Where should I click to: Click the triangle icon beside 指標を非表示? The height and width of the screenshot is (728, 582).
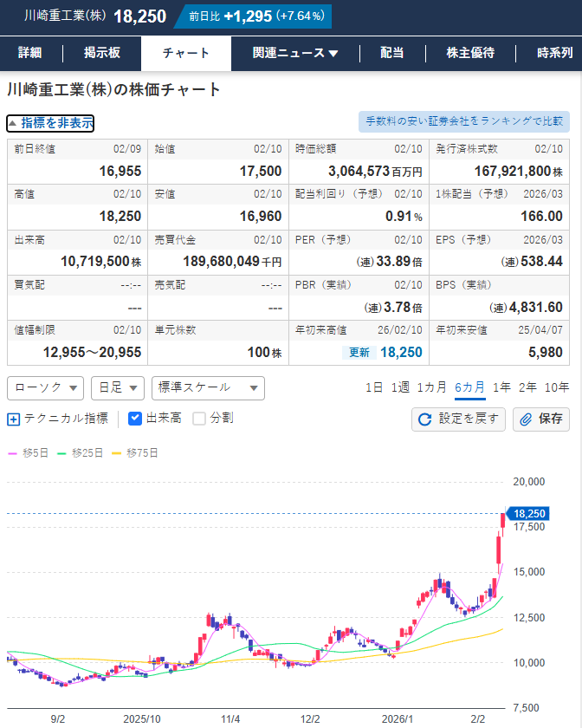[12, 123]
